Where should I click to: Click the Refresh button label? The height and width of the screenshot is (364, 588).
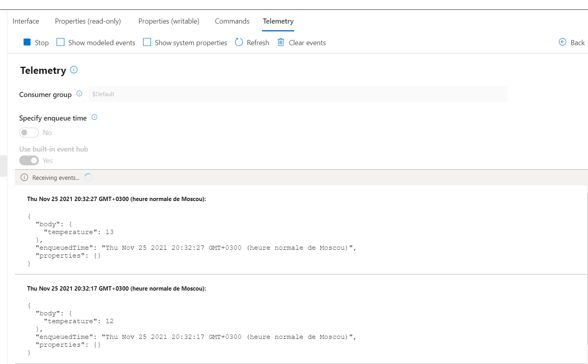click(258, 43)
